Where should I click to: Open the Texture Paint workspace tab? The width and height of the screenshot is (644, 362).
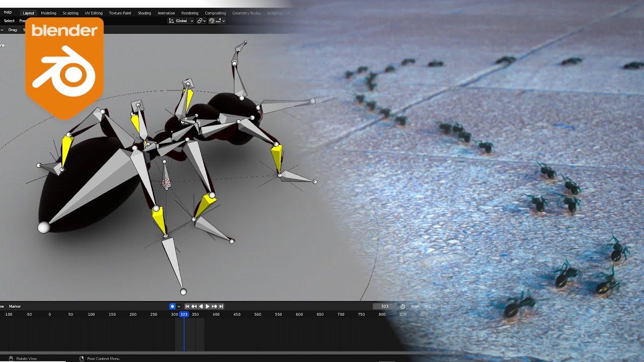(120, 13)
